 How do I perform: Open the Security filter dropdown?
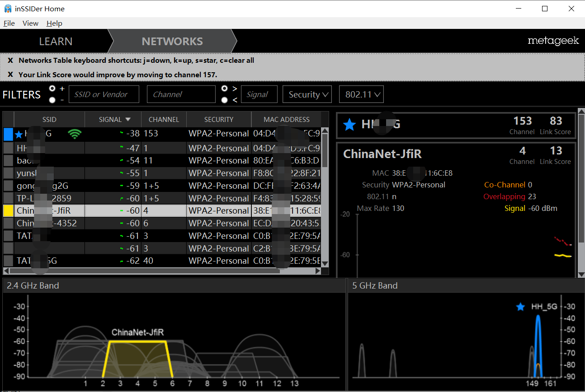307,94
